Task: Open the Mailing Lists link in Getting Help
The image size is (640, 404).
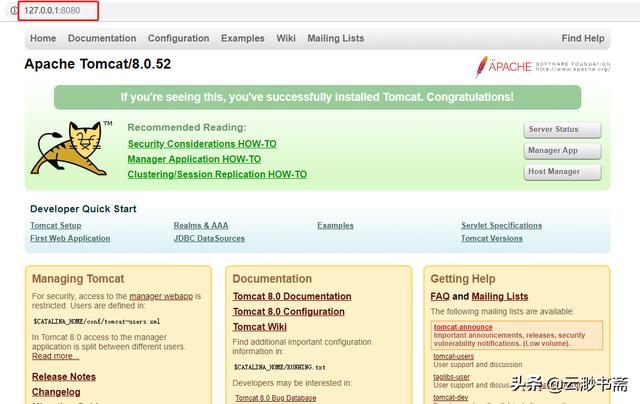Action: point(500,296)
